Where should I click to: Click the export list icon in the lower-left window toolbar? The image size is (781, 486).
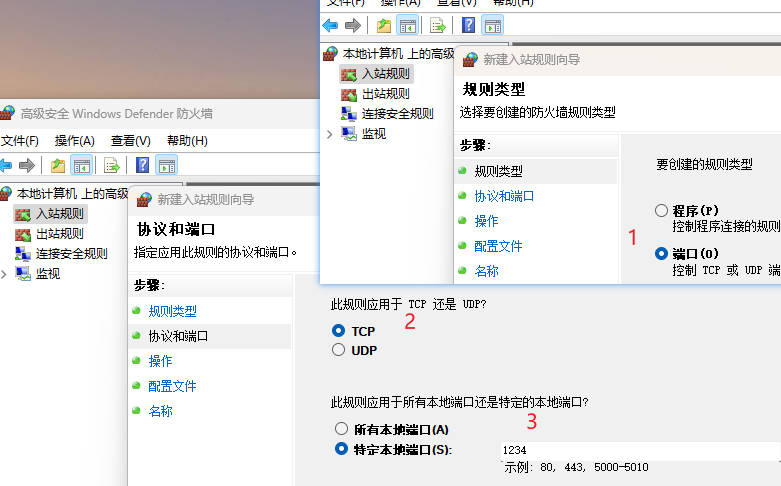[112, 165]
